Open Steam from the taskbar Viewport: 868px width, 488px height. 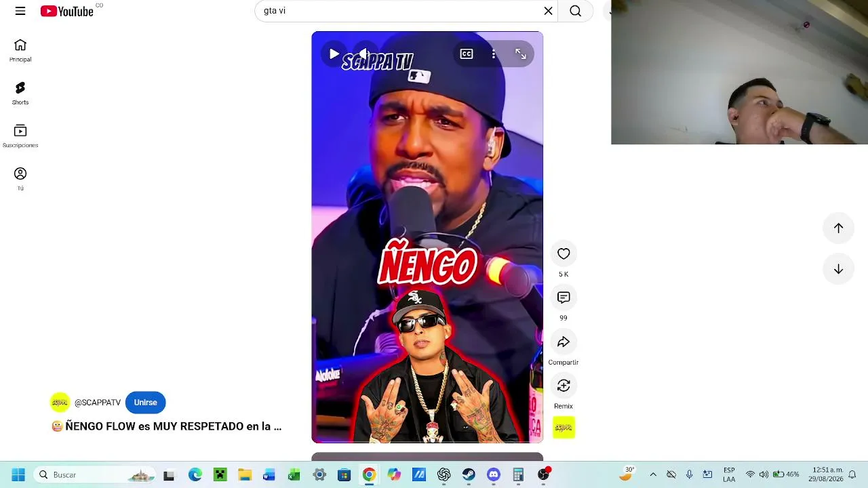point(469,475)
